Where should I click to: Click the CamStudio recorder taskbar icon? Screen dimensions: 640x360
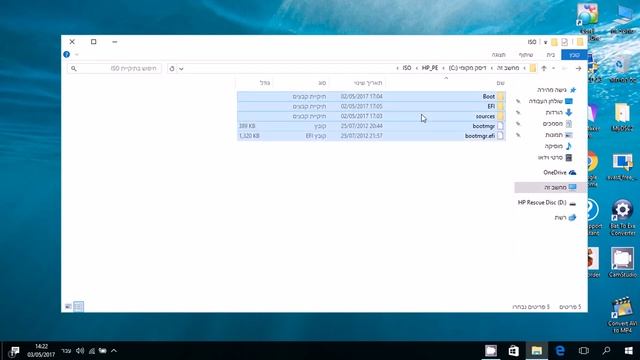pyautogui.click(x=491, y=351)
